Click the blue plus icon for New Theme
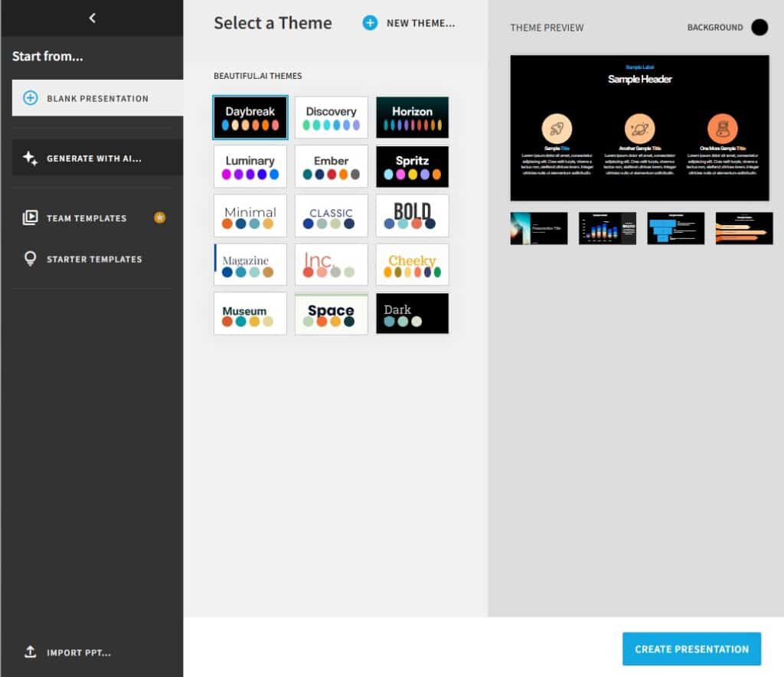 pos(370,23)
